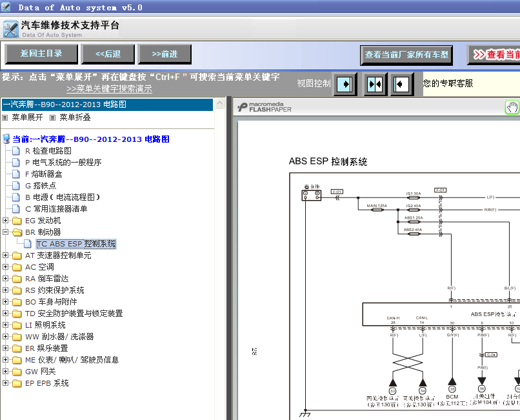
Task: Click the 返回主目录 button
Action: [x=41, y=54]
